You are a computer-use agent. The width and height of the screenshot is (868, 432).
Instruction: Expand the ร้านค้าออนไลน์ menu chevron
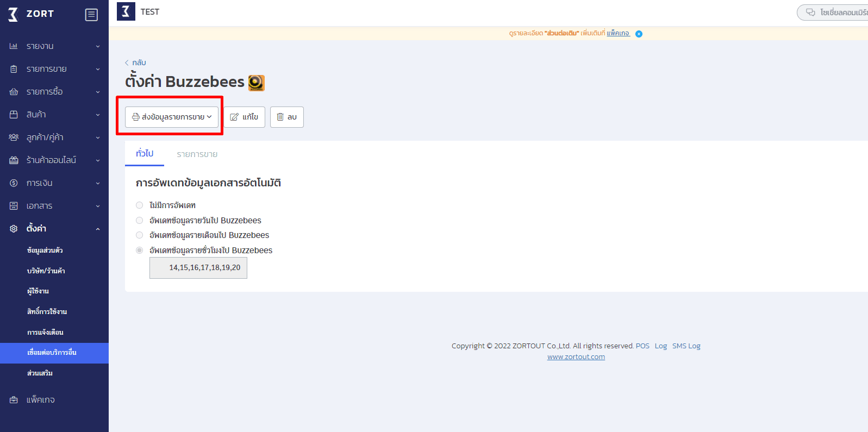pyautogui.click(x=98, y=161)
